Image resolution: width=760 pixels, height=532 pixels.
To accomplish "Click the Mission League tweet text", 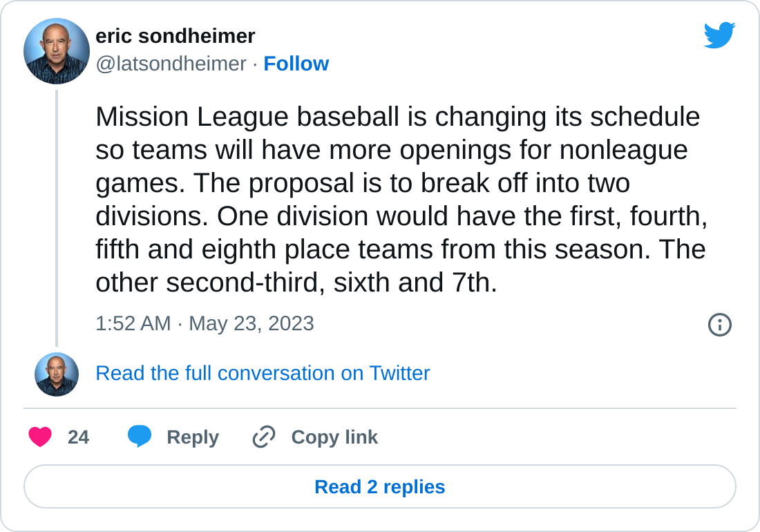I will (x=401, y=199).
